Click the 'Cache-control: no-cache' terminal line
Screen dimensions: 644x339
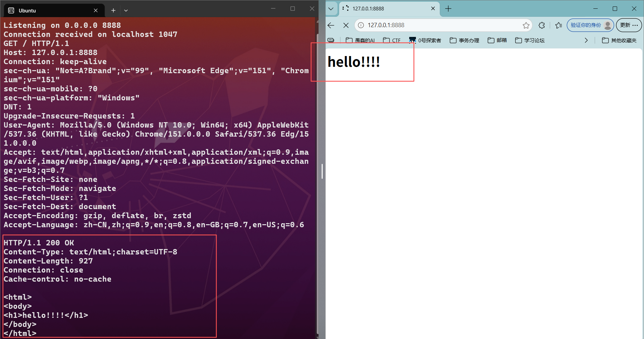(x=57, y=279)
